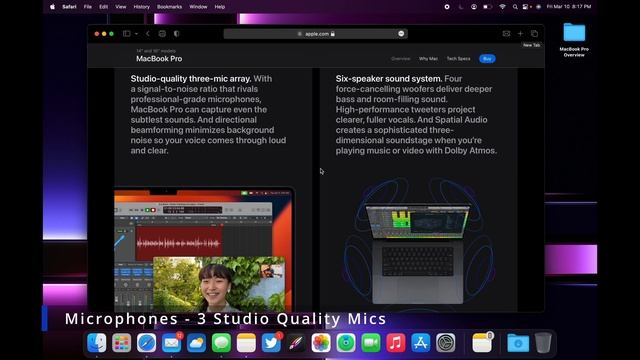Click the toolbar icon left of privacy shield

[162, 34]
